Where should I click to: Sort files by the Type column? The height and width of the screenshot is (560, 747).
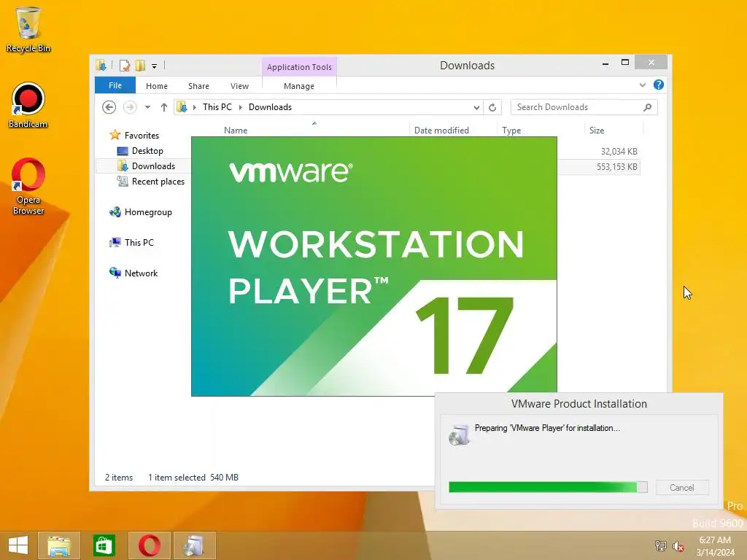click(541, 130)
